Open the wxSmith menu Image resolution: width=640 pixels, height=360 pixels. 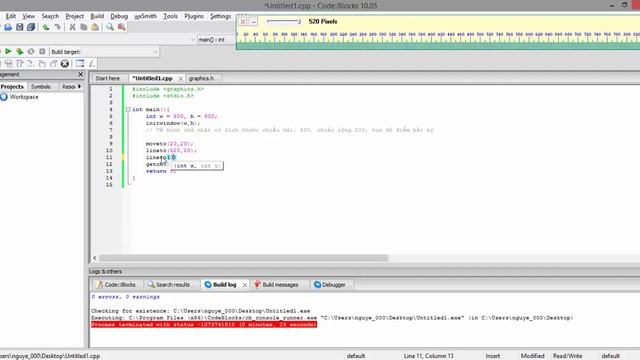tap(146, 16)
